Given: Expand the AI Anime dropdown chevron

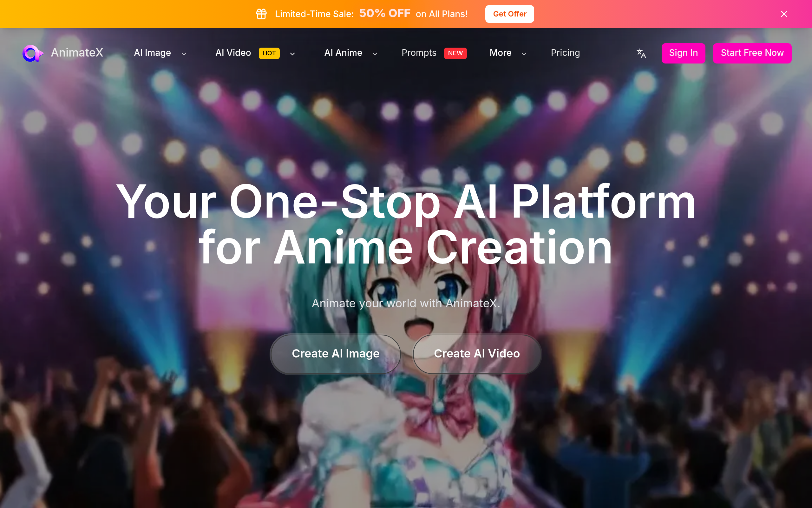Looking at the screenshot, I should tap(375, 54).
